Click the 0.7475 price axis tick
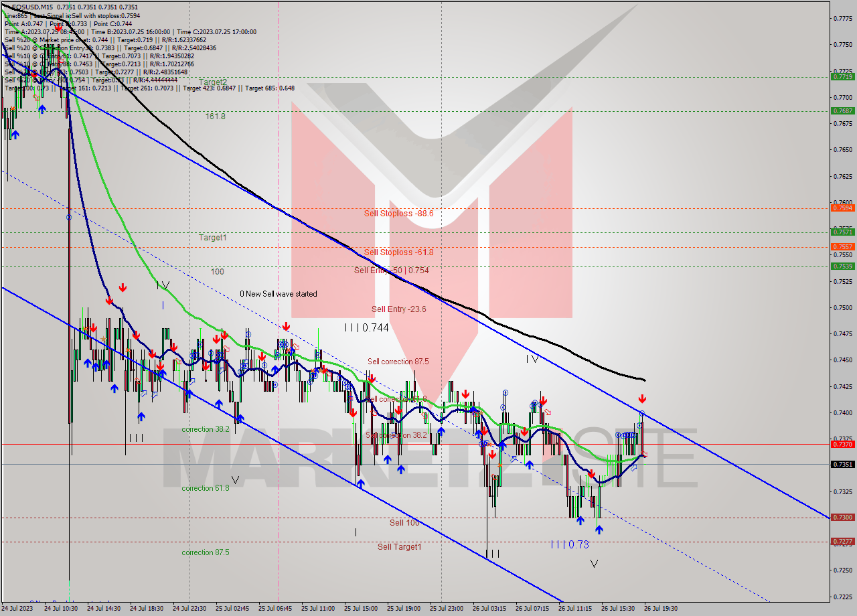Screen dimensions: 857x616 842,334
